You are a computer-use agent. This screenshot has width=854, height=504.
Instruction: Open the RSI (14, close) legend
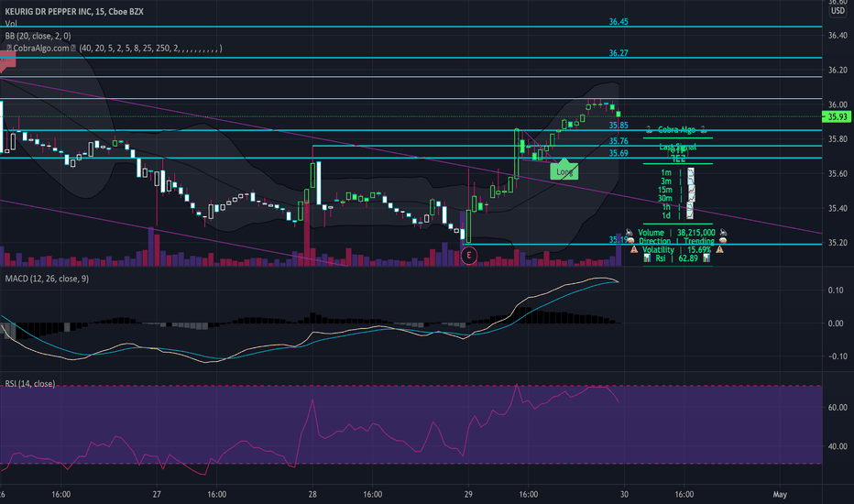pos(30,384)
